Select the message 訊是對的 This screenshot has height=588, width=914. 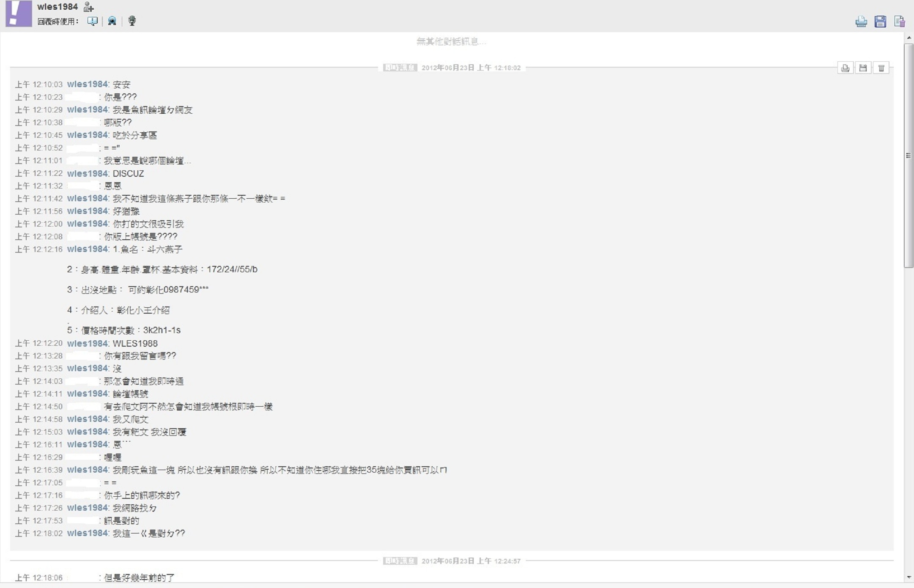[121, 521]
